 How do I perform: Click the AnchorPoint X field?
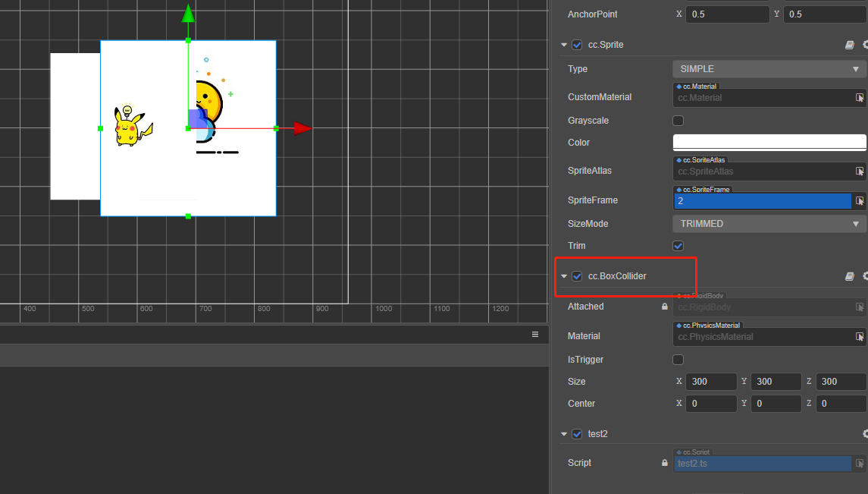(x=728, y=14)
